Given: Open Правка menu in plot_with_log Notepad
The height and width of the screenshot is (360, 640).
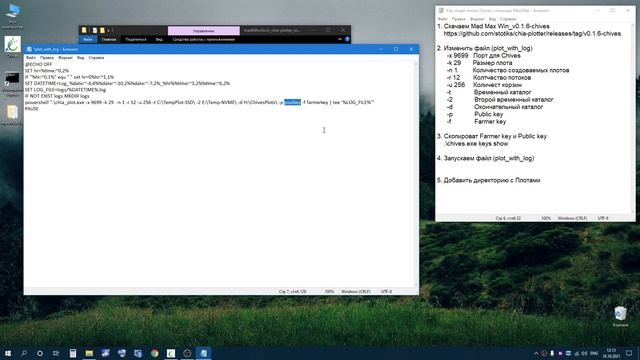Looking at the screenshot, I should pos(47,58).
